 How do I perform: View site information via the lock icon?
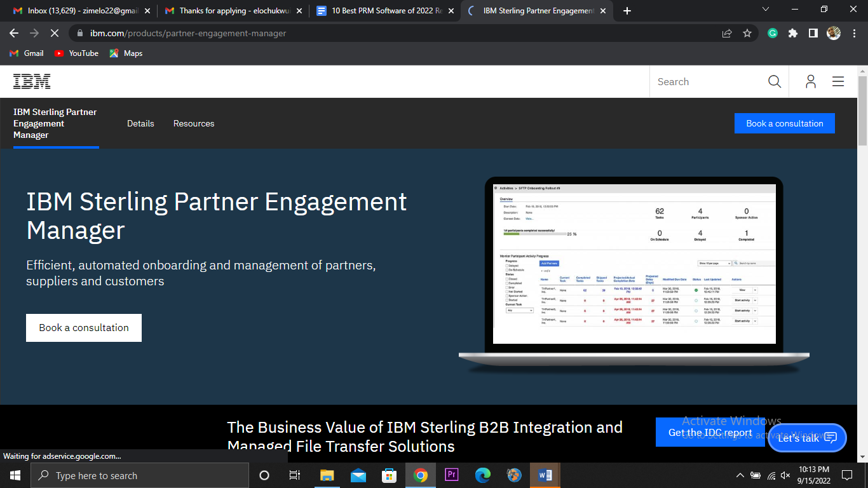click(80, 33)
